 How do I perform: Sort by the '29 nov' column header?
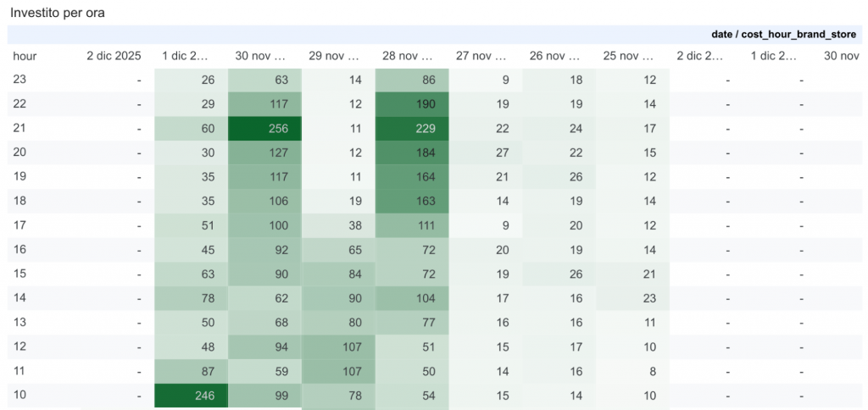333,56
